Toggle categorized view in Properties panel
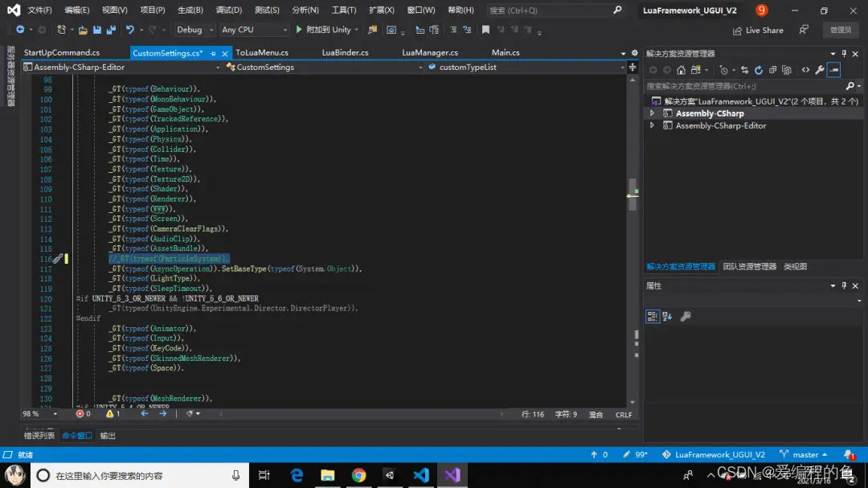This screenshot has width=868, height=488. (653, 317)
